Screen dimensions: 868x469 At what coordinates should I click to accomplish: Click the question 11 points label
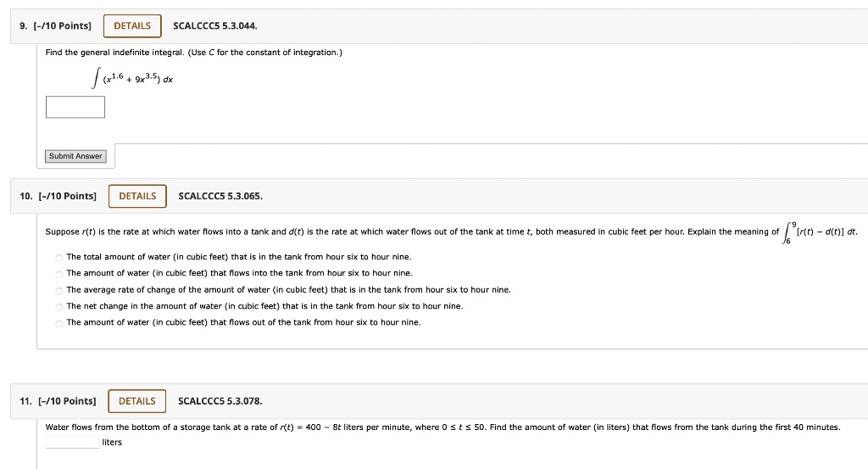click(58, 401)
